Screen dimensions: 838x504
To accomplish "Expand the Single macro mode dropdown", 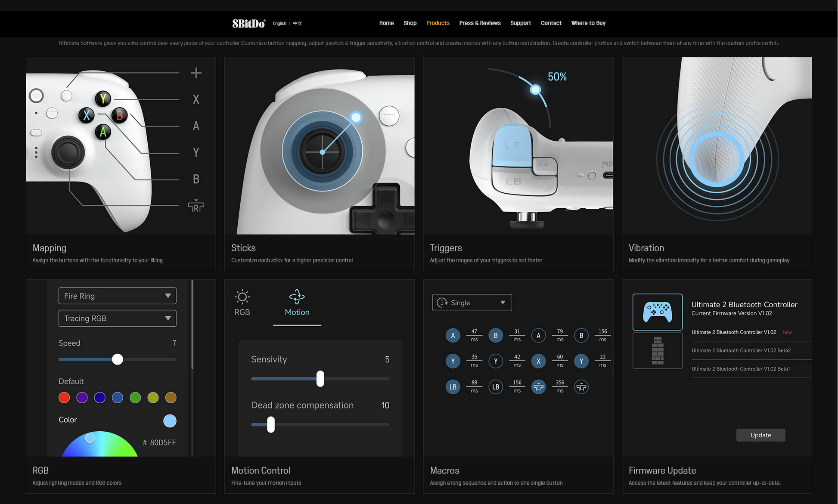I will (x=472, y=303).
